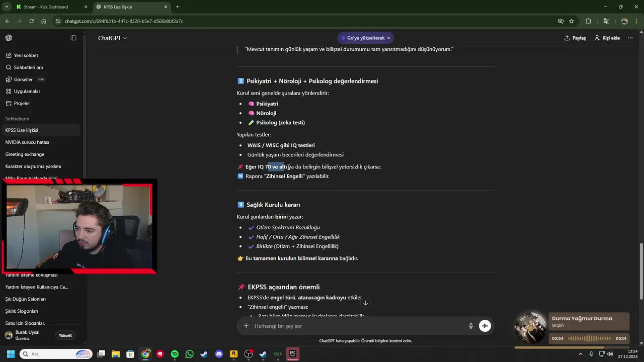Open File Explorer from the taskbar
The width and height of the screenshot is (644, 362).
[x=116, y=354]
